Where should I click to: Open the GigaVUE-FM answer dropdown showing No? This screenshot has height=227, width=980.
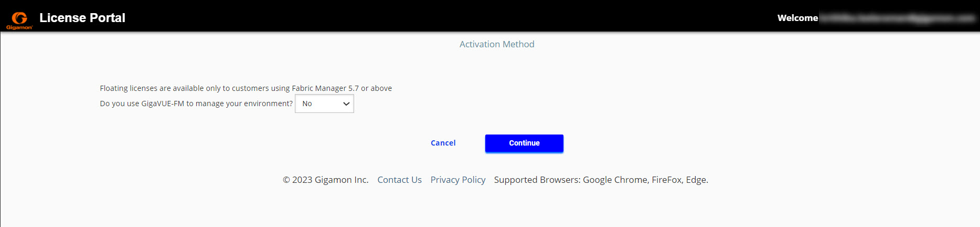(320, 104)
